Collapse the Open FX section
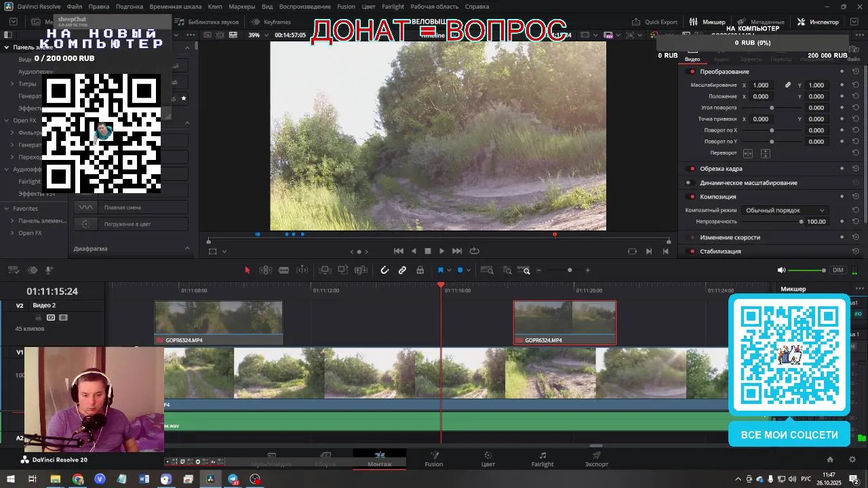 (7, 121)
